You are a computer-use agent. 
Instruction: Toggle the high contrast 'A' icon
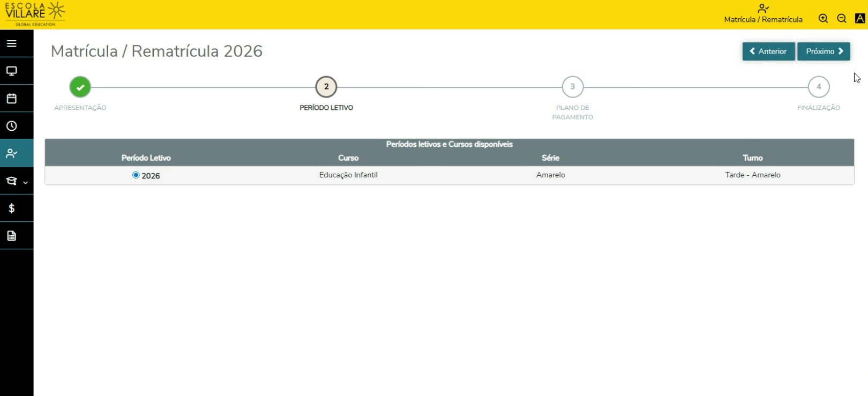point(860,19)
